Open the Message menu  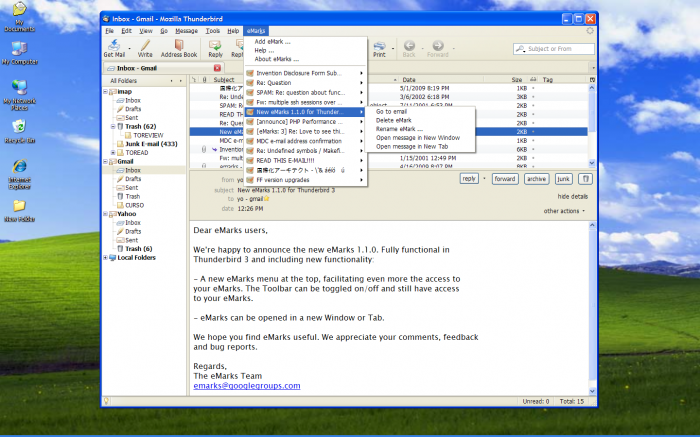coord(186,31)
